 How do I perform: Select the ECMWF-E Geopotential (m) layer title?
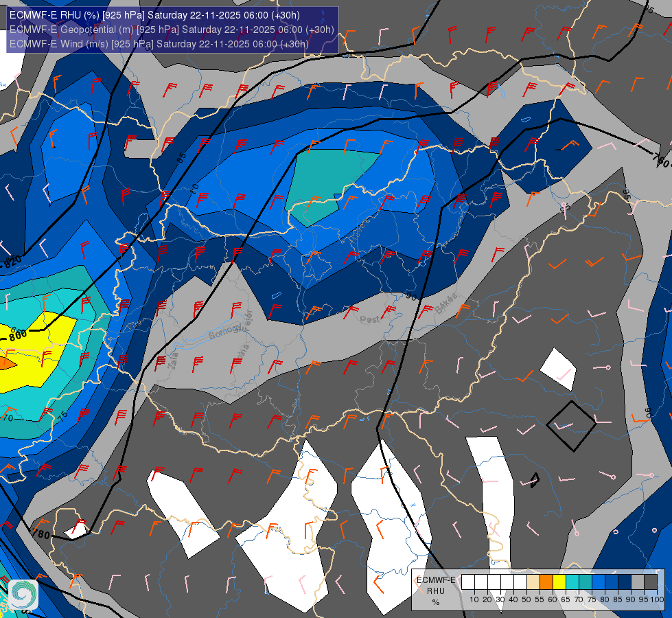172,30
